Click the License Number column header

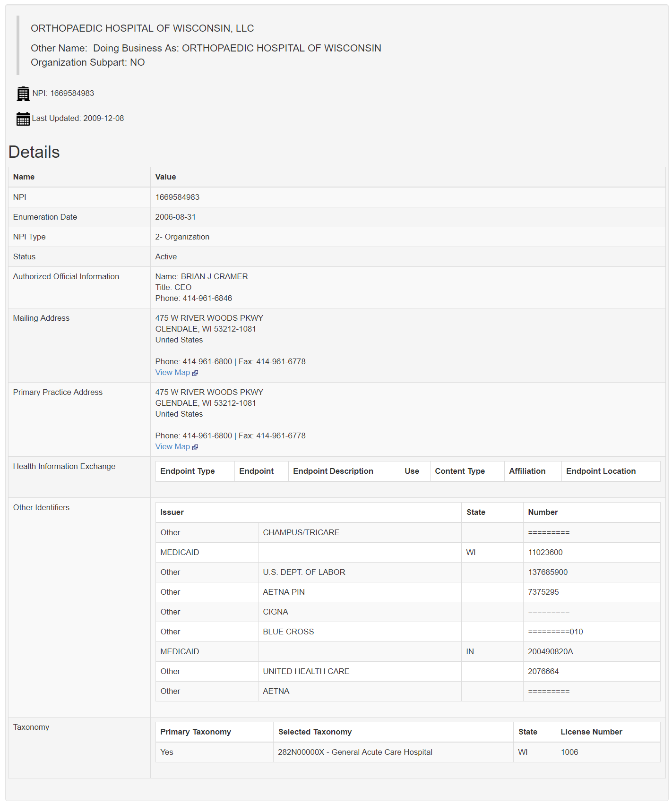tap(591, 732)
